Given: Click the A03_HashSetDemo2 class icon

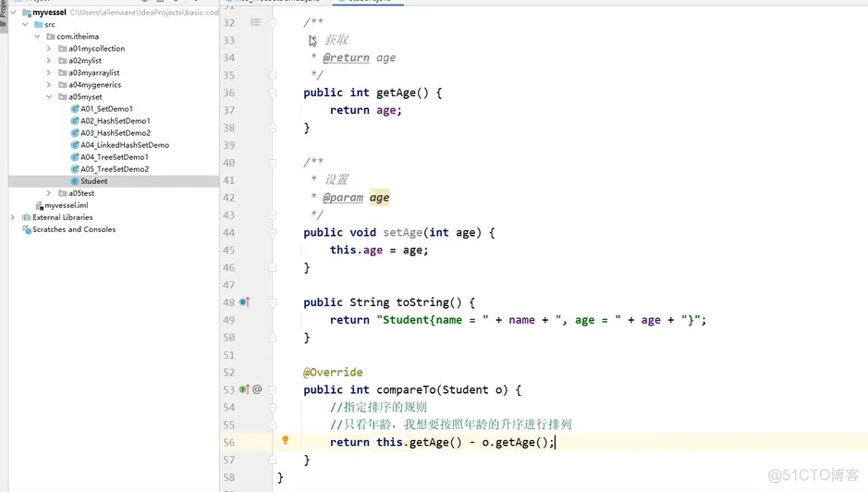Looking at the screenshot, I should pyautogui.click(x=75, y=133).
